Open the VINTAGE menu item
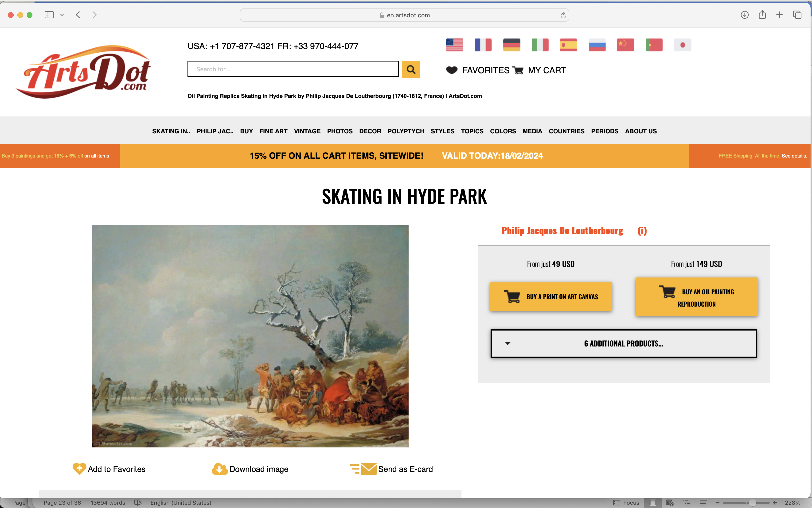The height and width of the screenshot is (508, 812). click(x=307, y=131)
